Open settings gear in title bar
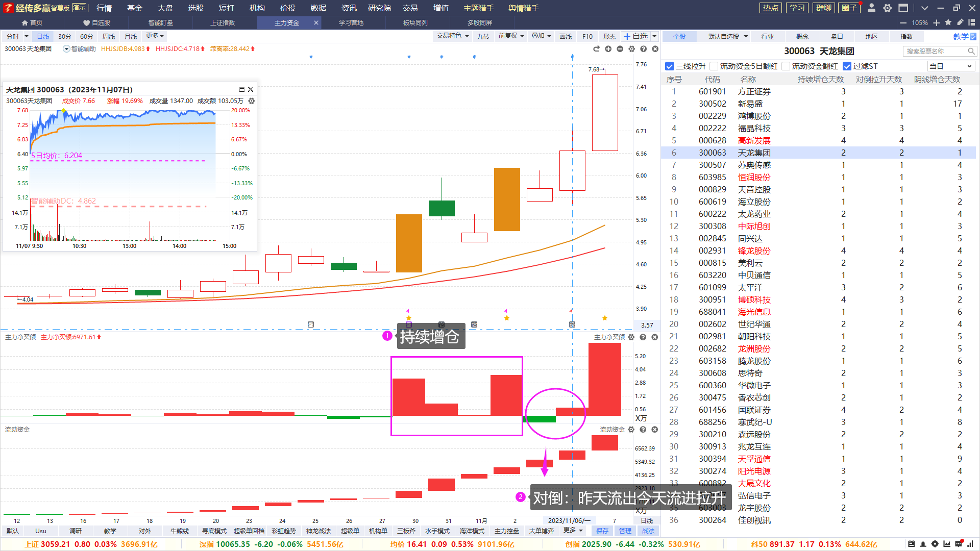Viewport: 980px width, 551px height. click(888, 8)
